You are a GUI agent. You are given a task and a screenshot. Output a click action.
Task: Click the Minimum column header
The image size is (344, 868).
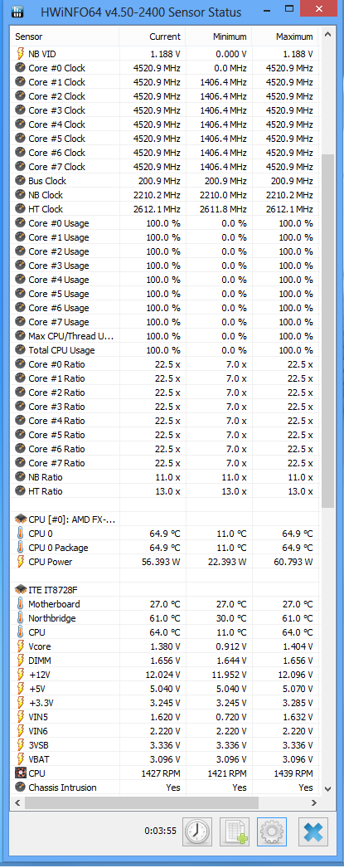tap(219, 37)
